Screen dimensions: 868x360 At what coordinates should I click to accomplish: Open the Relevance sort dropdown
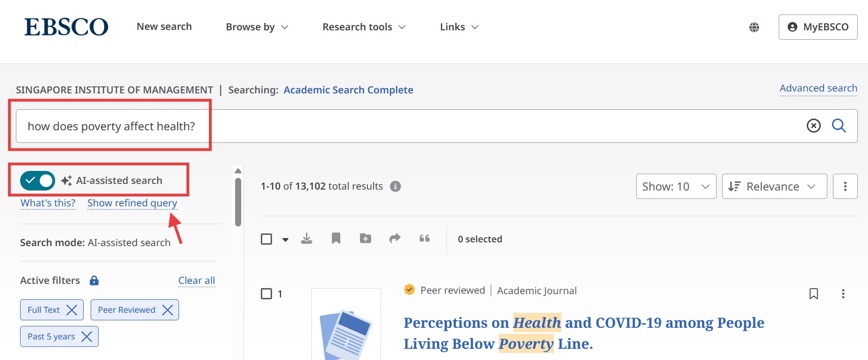point(775,186)
